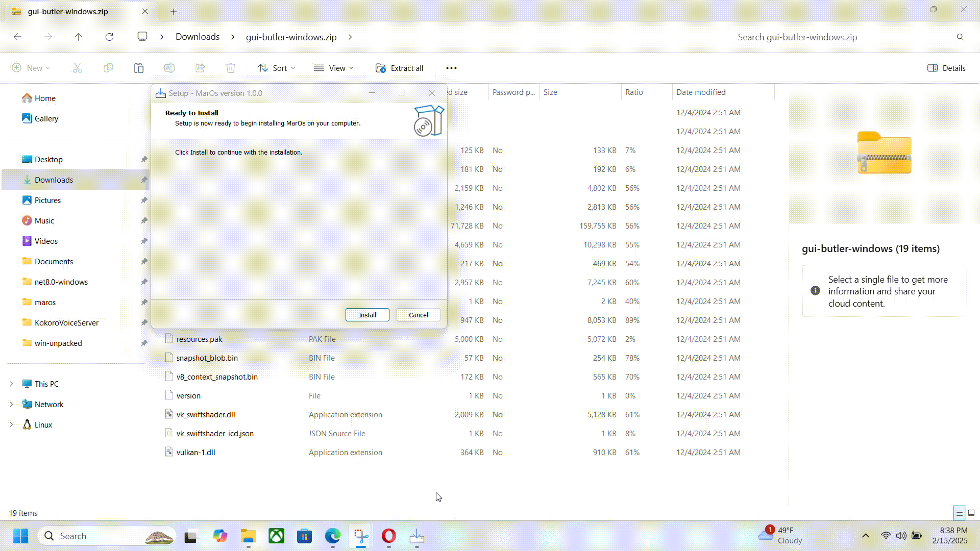Switch to details list view icon
Screen dimensions: 980x551
(x=959, y=513)
